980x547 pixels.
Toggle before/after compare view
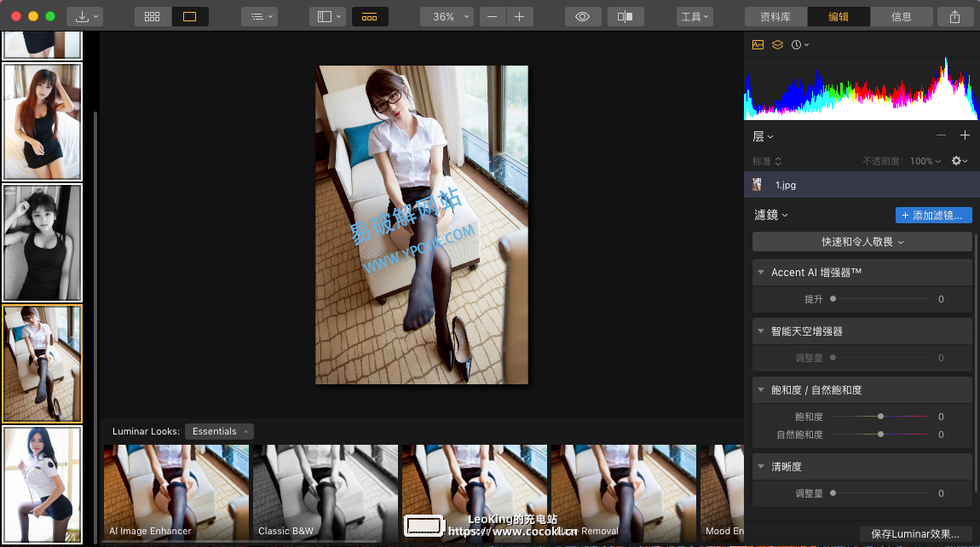click(625, 17)
